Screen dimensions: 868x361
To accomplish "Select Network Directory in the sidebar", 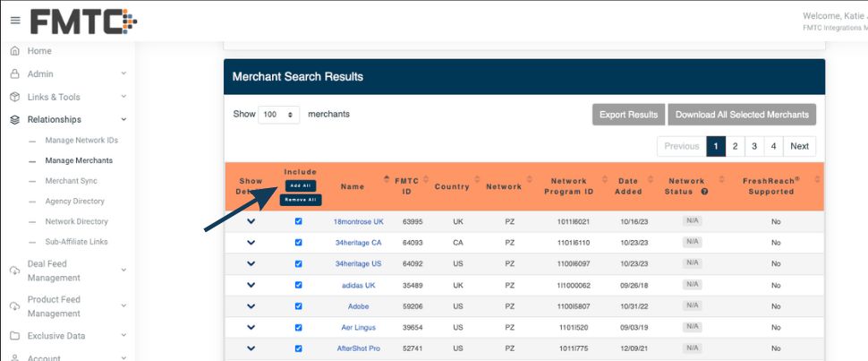I will point(76,221).
